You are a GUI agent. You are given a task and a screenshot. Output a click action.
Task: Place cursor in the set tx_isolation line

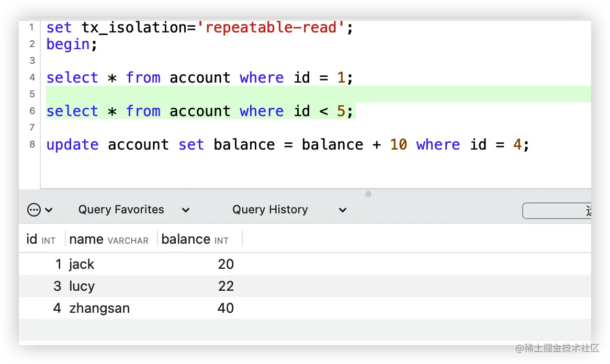pyautogui.click(x=199, y=28)
